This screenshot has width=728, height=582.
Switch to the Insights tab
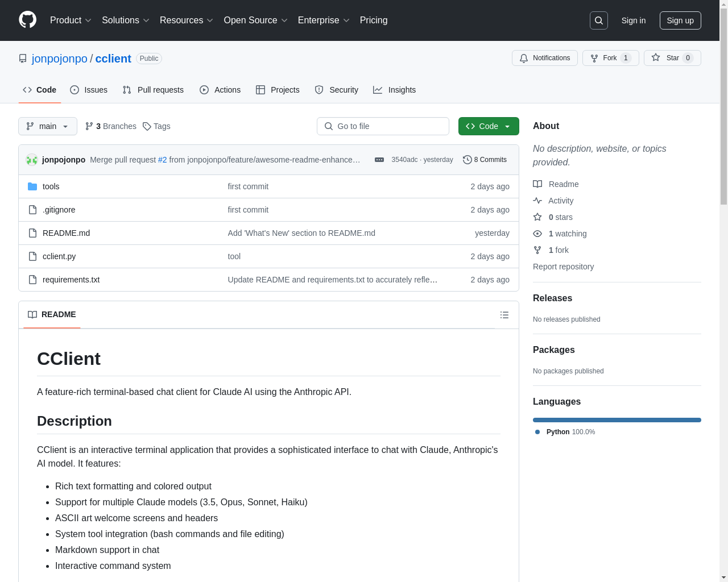tap(394, 90)
